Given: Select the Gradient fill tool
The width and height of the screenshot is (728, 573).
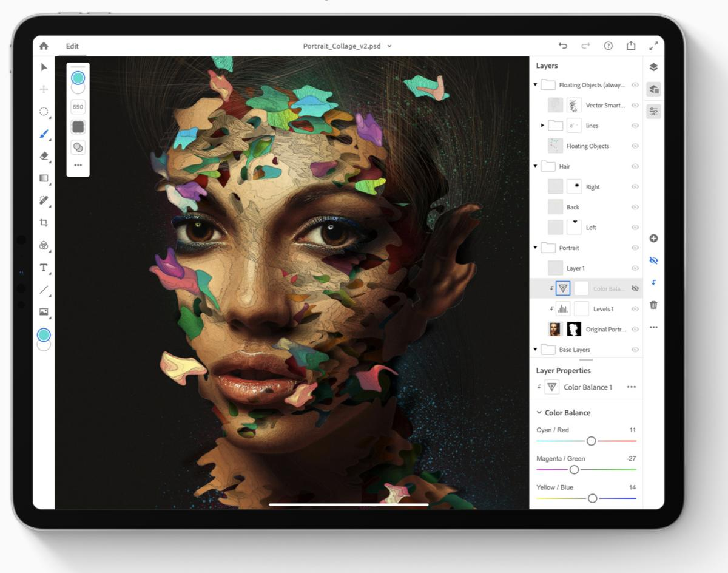Looking at the screenshot, I should [44, 178].
